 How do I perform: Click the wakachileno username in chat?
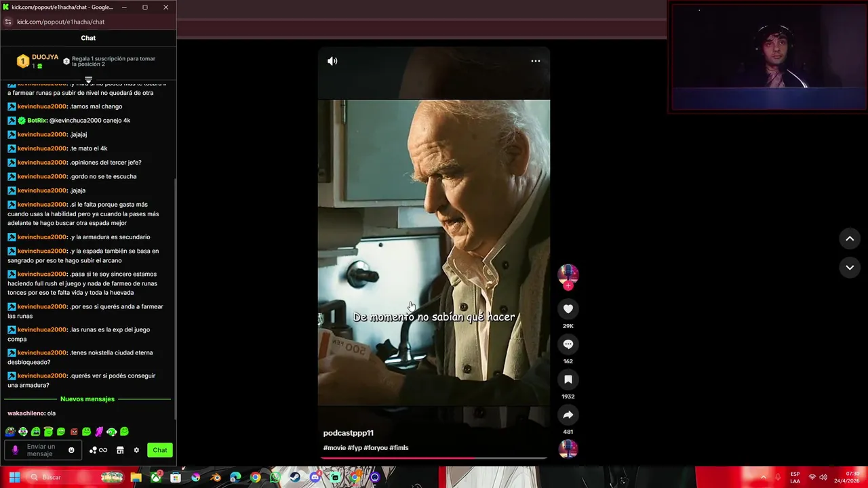[26, 413]
